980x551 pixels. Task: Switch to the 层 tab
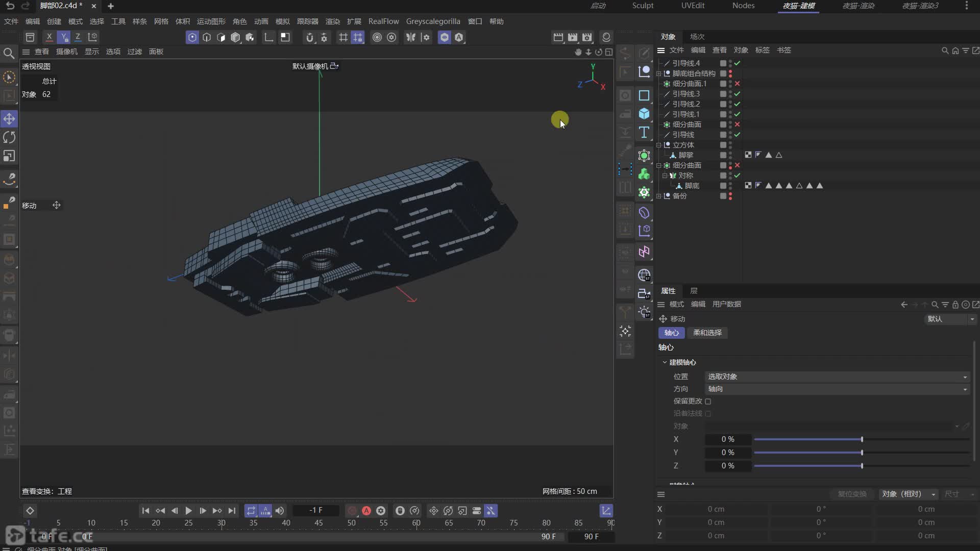tap(694, 291)
